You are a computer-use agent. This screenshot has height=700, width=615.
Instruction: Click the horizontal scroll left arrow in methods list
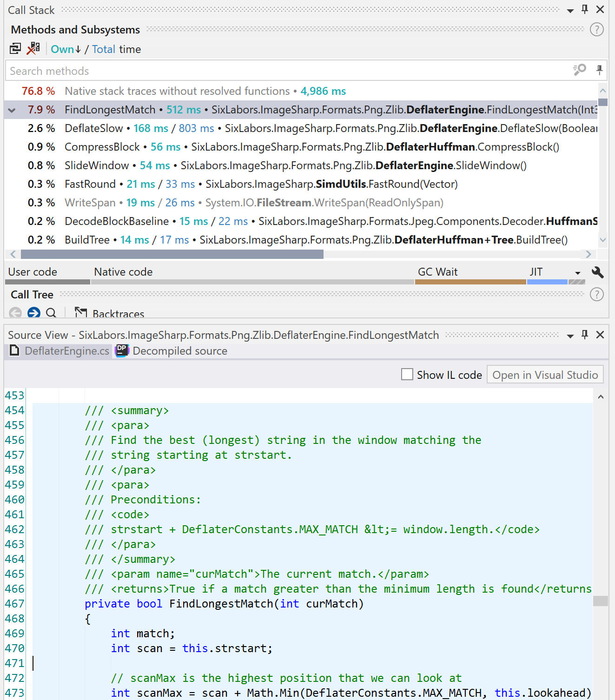coord(13,254)
